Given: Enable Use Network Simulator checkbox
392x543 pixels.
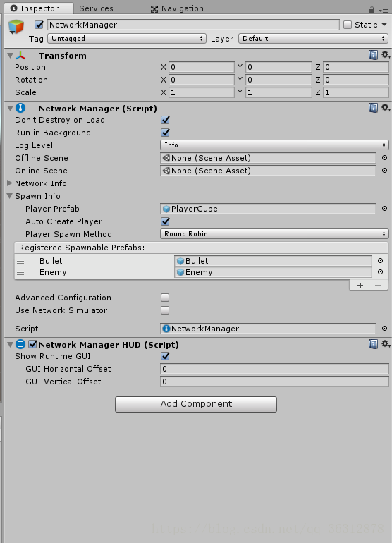Looking at the screenshot, I should tap(165, 310).
